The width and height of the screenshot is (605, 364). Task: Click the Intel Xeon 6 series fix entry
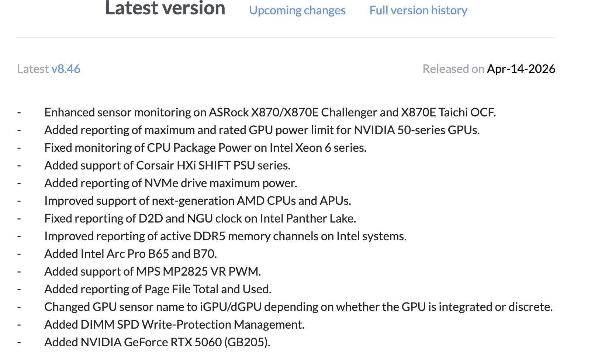tap(205, 148)
